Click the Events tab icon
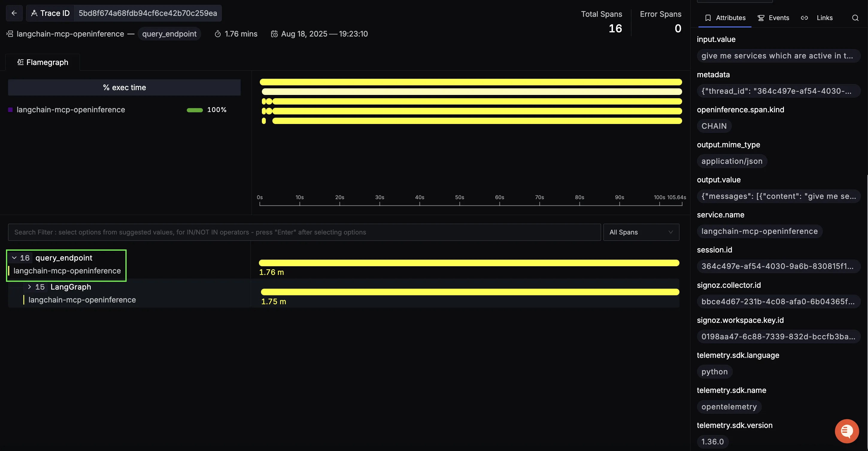 pyautogui.click(x=761, y=18)
